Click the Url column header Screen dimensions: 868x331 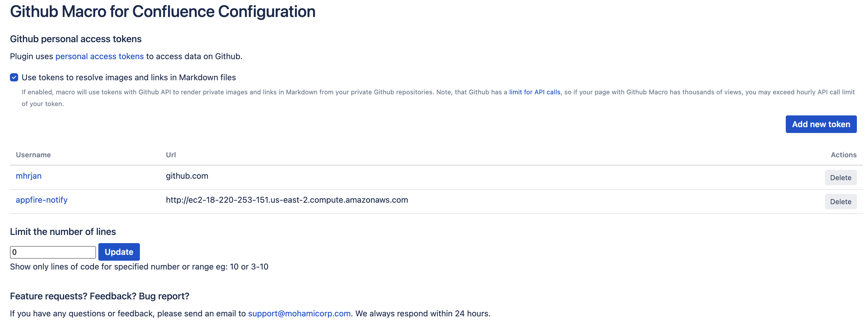171,155
